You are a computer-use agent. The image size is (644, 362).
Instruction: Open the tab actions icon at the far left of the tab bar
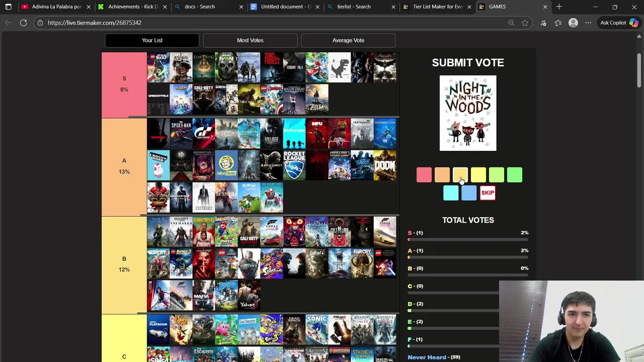pyautogui.click(x=8, y=7)
